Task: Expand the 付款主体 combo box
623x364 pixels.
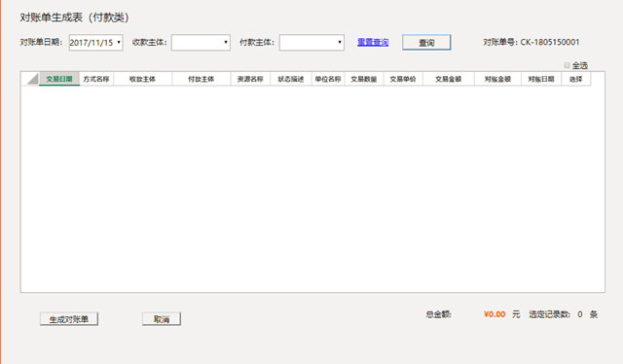Action: (340, 43)
